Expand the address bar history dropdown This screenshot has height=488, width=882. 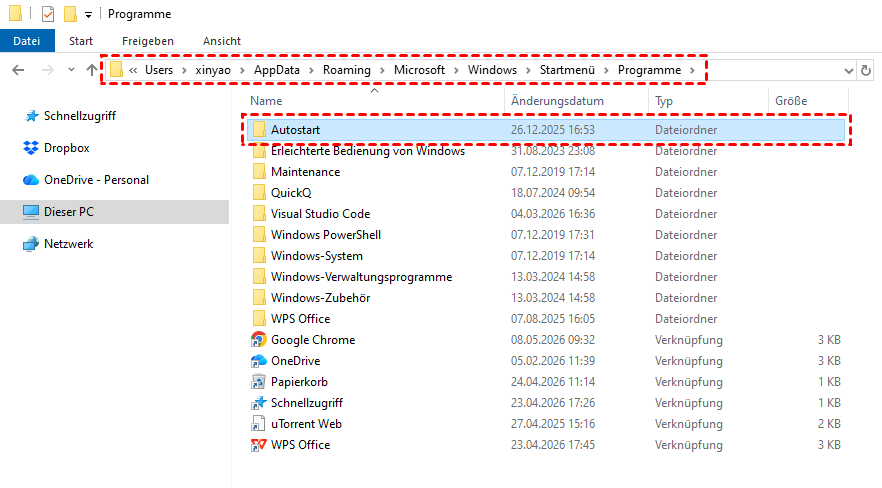pos(848,71)
